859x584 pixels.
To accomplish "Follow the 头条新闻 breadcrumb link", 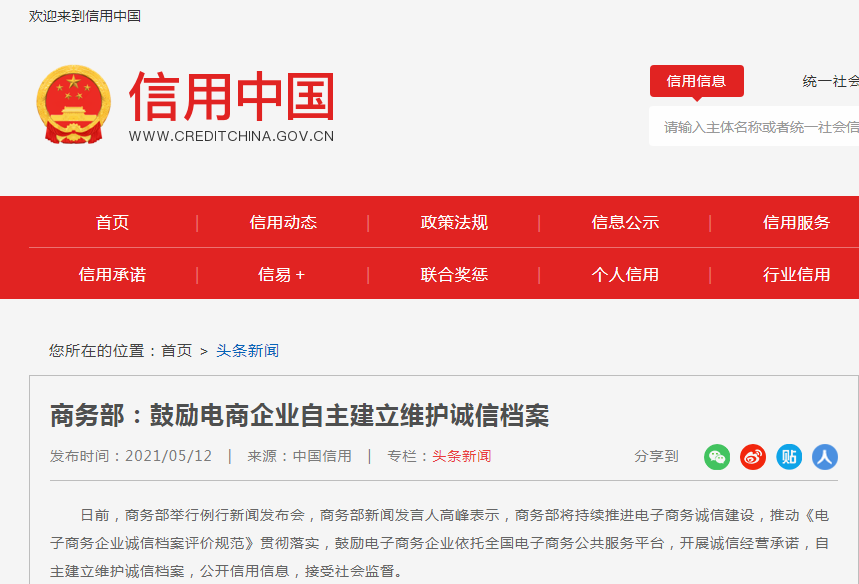I will click(248, 351).
